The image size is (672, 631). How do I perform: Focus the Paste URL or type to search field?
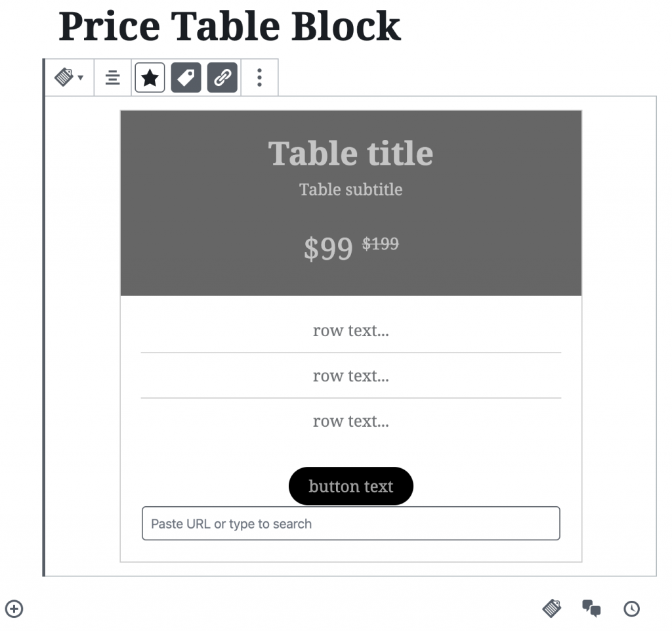coord(351,523)
